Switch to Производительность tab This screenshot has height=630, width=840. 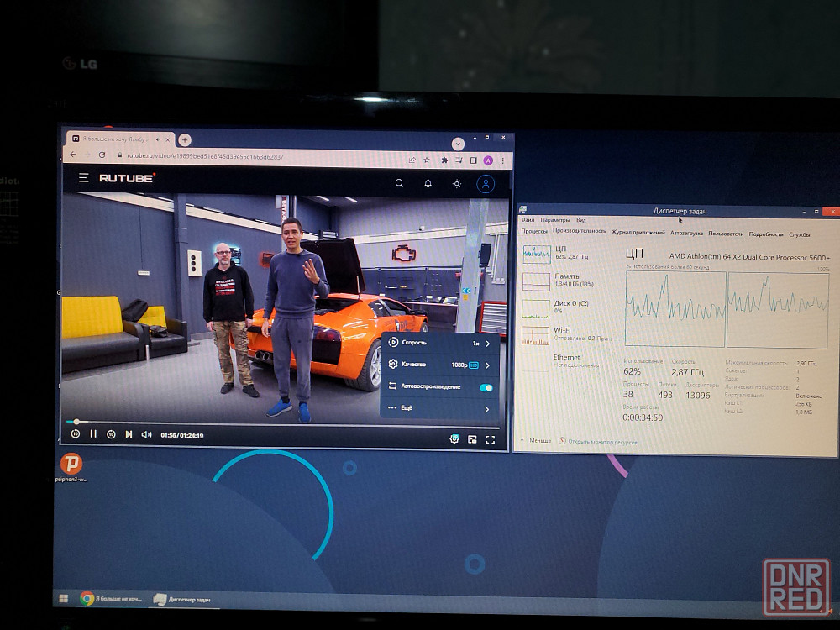pyautogui.click(x=579, y=231)
